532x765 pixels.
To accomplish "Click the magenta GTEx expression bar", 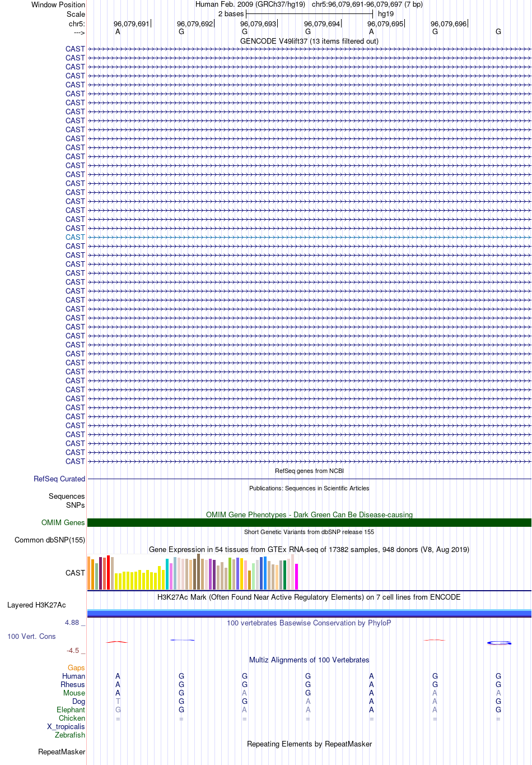I will coord(296,577).
